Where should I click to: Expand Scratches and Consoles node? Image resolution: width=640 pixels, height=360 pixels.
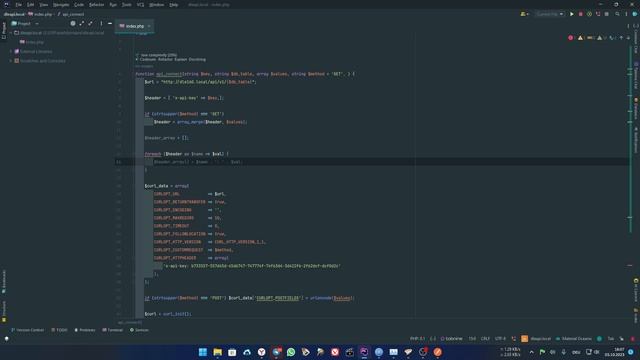point(11,61)
